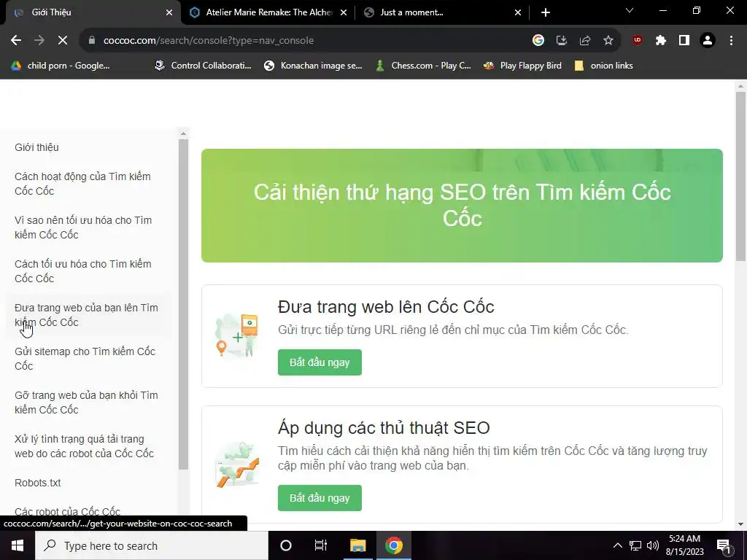Open the onion links bookmark folder
Image resolution: width=747 pixels, height=560 pixels.
click(603, 66)
